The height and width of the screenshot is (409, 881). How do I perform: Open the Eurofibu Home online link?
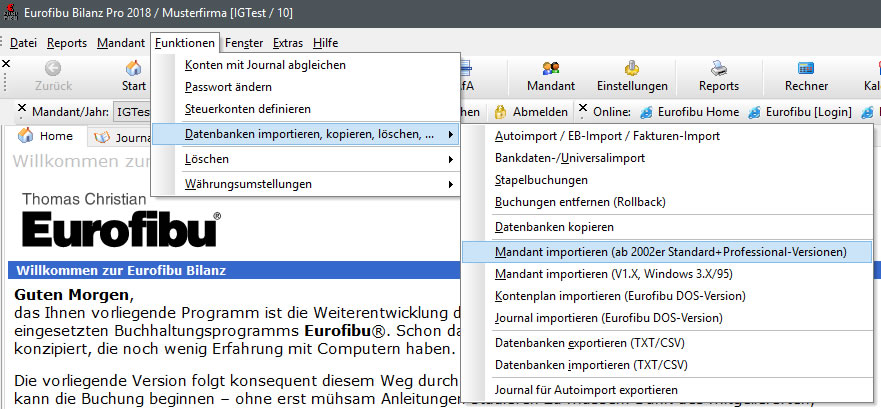coord(690,112)
